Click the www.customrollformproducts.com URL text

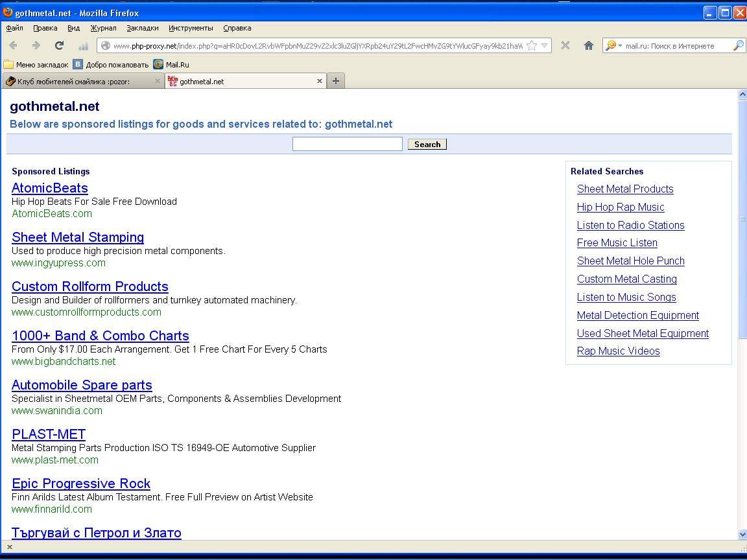click(x=86, y=312)
